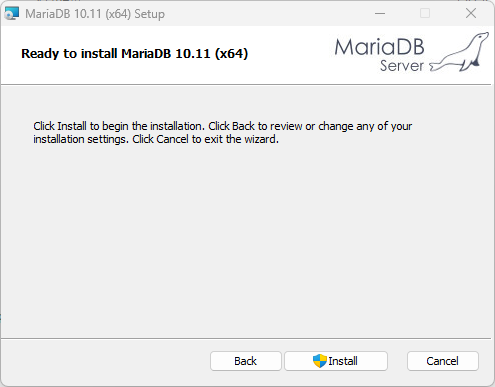Start installation with the Install button

click(336, 361)
